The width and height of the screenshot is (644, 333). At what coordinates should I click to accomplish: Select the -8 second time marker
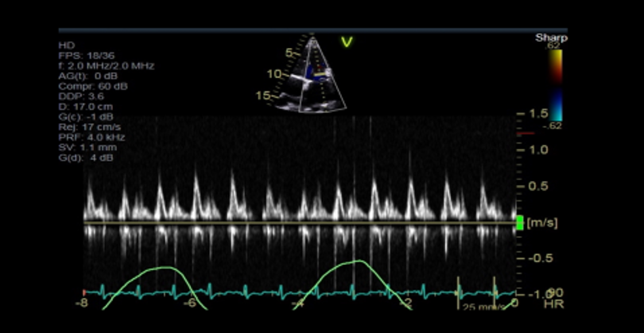(82, 303)
